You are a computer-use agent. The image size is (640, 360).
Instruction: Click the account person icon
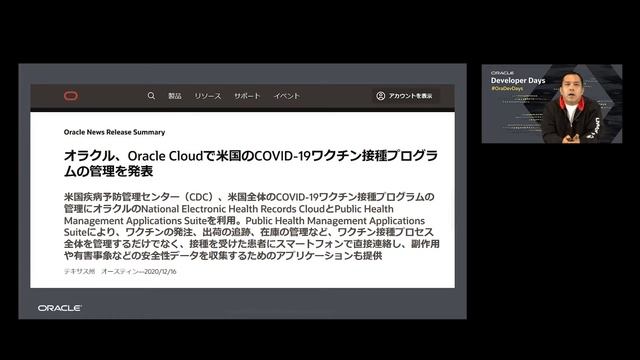(380, 96)
